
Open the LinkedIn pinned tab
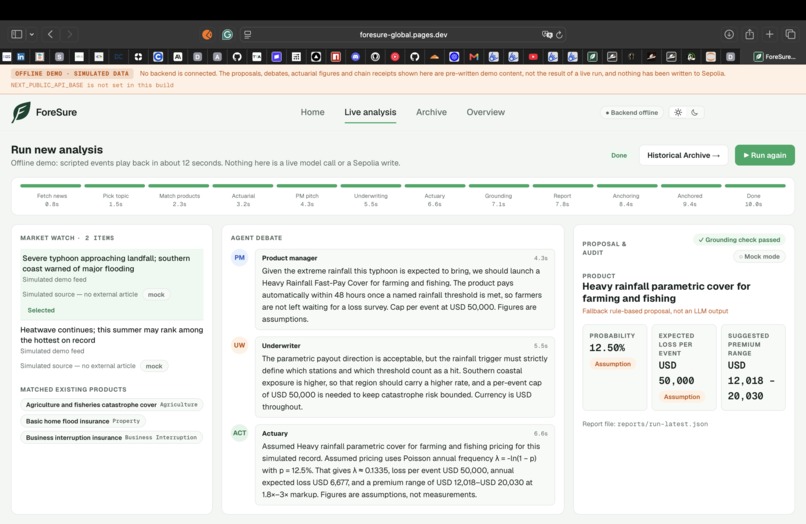(x=21, y=57)
